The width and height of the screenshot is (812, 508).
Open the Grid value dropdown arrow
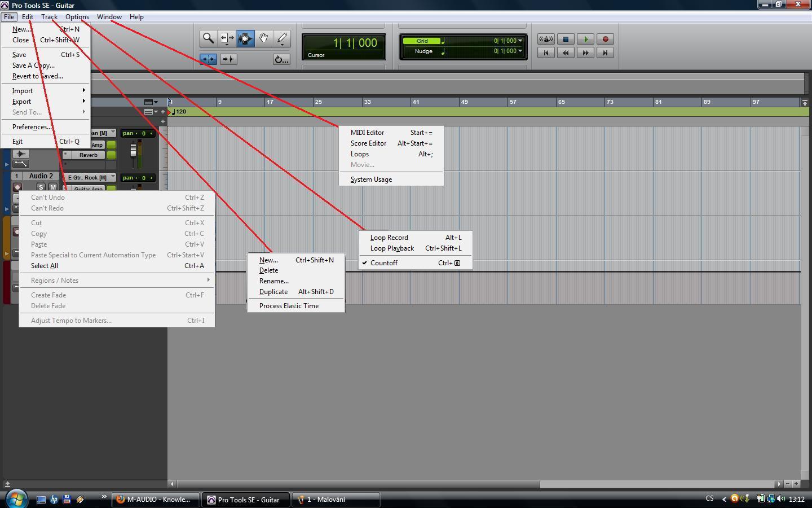pyautogui.click(x=520, y=41)
